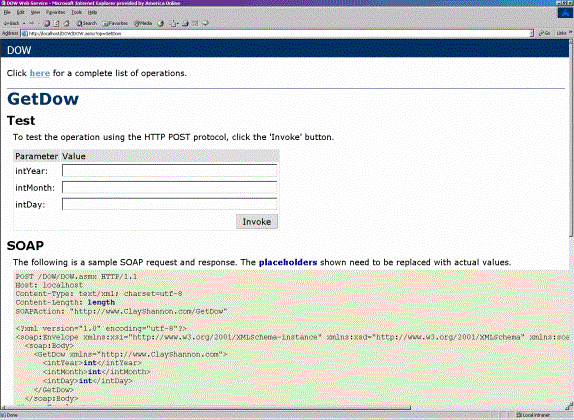Follow the 'here' operations list link
Image resolution: width=574 pixels, height=420 pixels.
[x=40, y=73]
